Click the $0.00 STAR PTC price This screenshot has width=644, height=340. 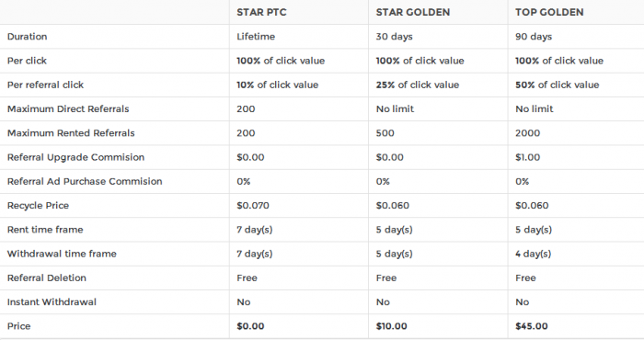click(x=250, y=326)
